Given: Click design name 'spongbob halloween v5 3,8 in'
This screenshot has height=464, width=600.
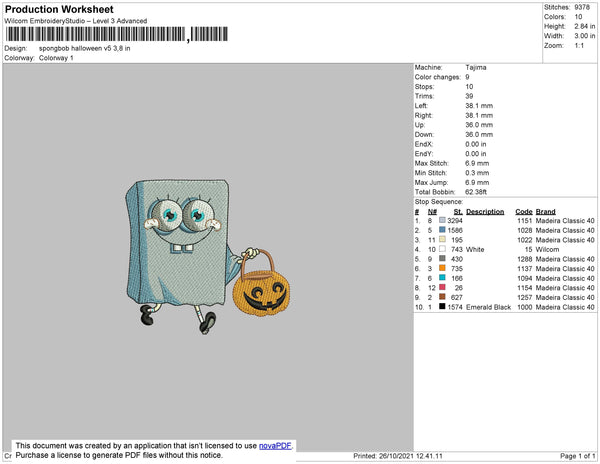Looking at the screenshot, I should [x=85, y=49].
